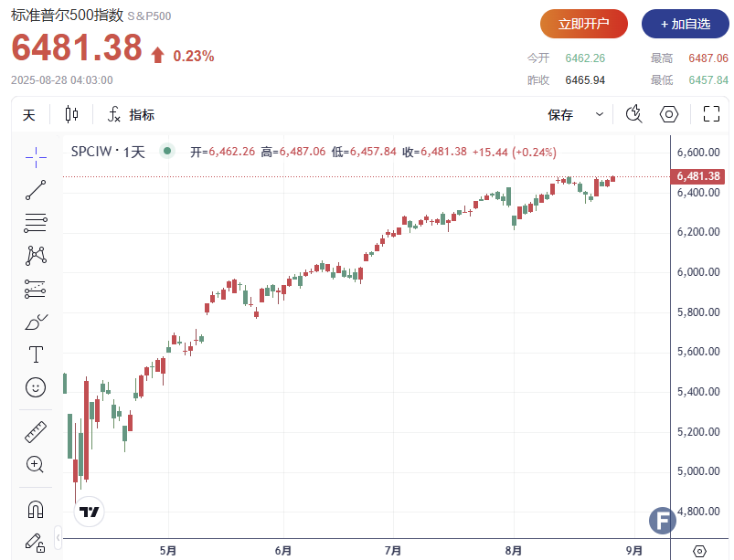This screenshot has height=560, width=734.
Task: Open the candlestick chart style menu
Action: click(72, 115)
